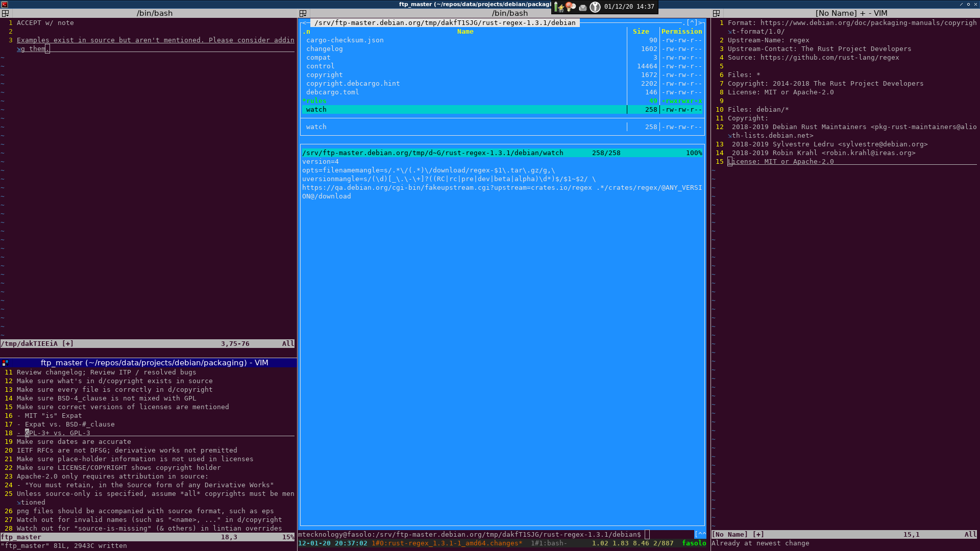This screenshot has height=551, width=980.
Task: Click the [No Name] [+] vim status line
Action: [845, 535]
